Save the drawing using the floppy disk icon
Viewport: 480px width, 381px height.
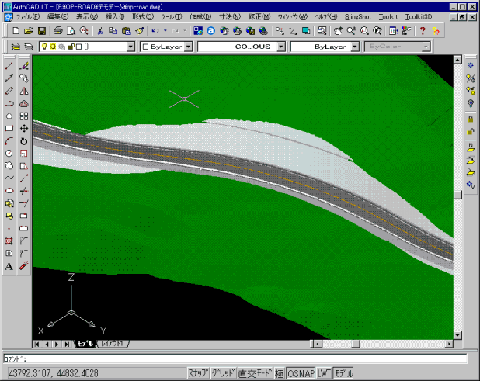tap(42, 31)
